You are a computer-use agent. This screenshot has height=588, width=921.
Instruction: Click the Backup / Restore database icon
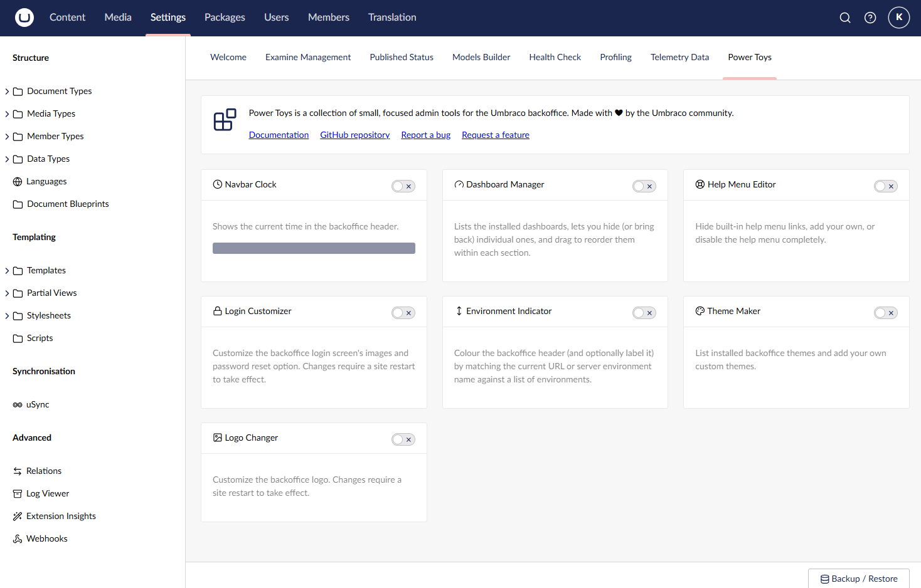[x=825, y=579]
